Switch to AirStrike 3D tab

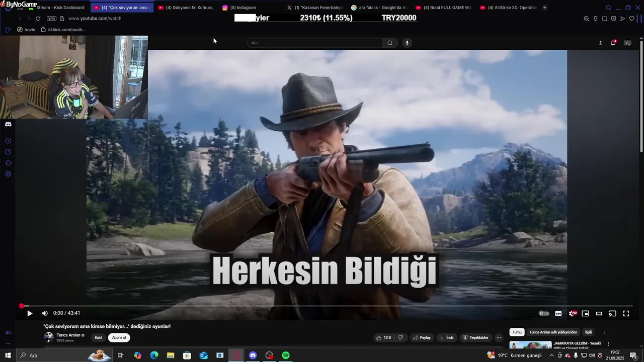[x=508, y=8]
